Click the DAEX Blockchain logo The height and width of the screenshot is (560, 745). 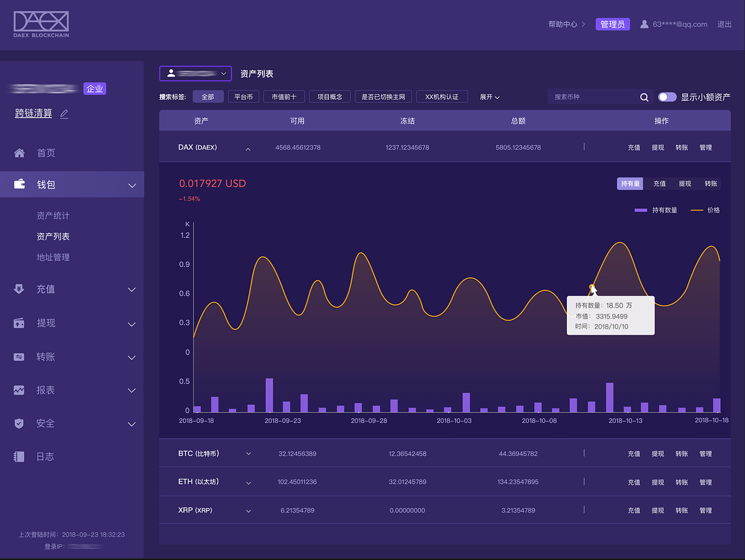(41, 24)
